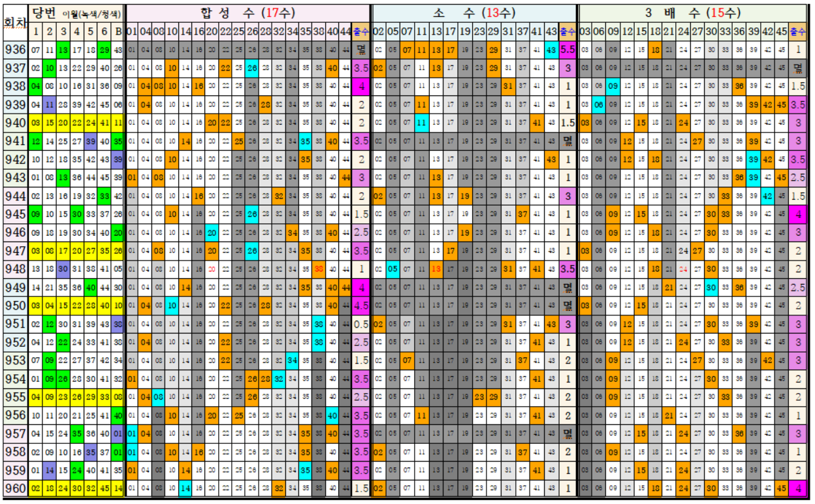
Task: Select the 4.5 value in row 950
Action: click(x=360, y=305)
